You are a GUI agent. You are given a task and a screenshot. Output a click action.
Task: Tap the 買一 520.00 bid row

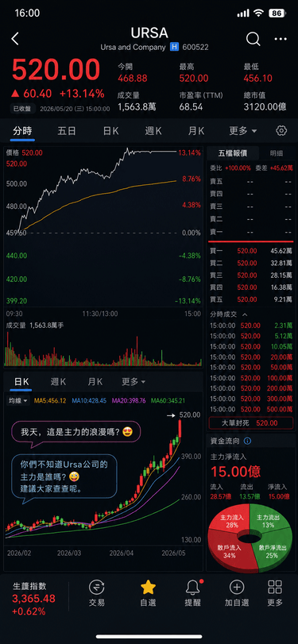click(x=251, y=251)
